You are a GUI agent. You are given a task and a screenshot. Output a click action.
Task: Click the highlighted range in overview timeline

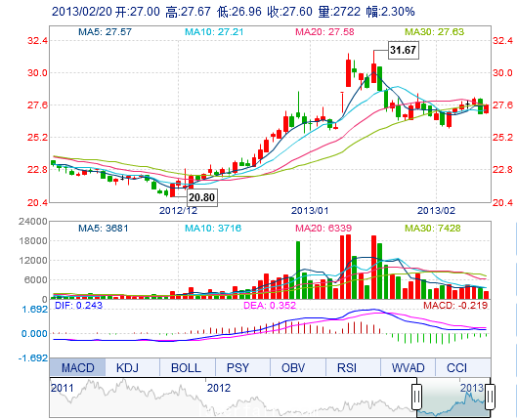point(453,398)
